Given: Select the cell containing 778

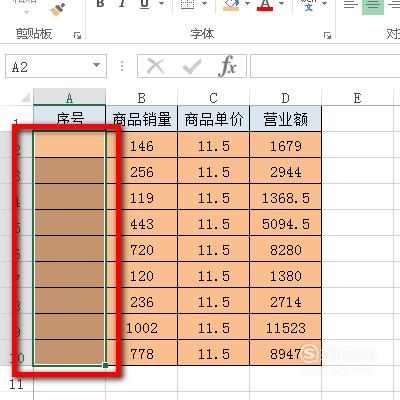Looking at the screenshot, I should [x=142, y=353].
